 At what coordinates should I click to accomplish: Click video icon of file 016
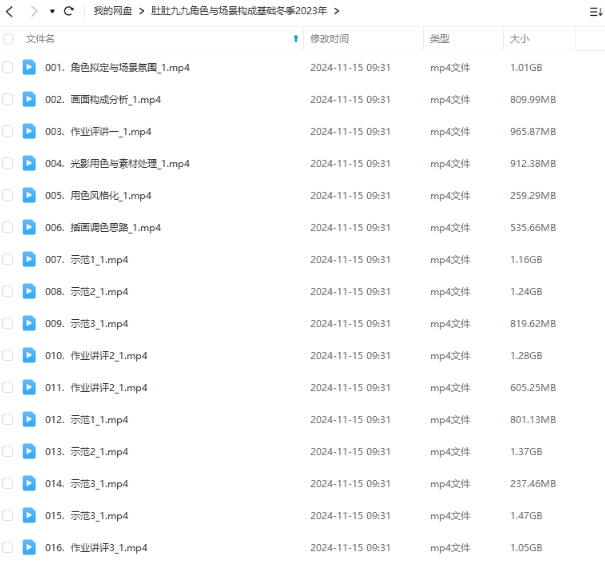tap(29, 547)
